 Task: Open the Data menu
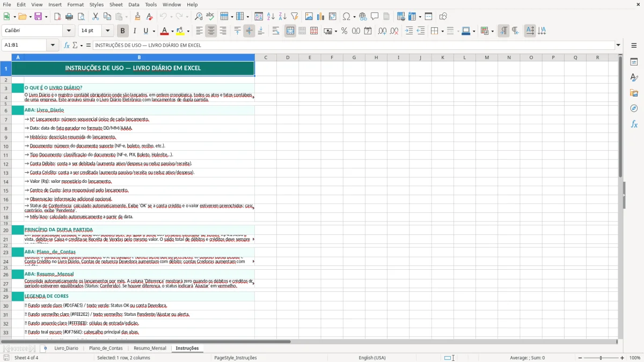(x=134, y=4)
